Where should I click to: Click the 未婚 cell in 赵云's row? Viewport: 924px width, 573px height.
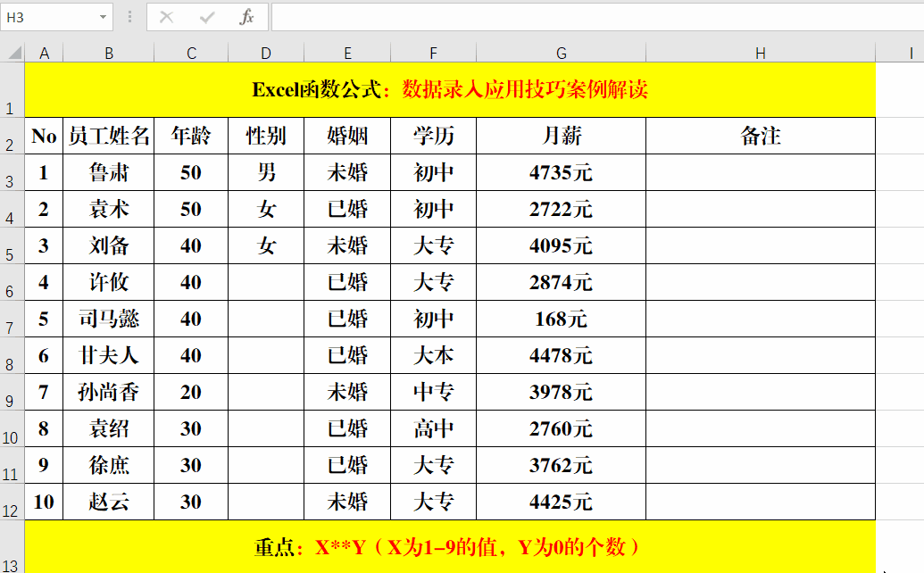coord(347,502)
